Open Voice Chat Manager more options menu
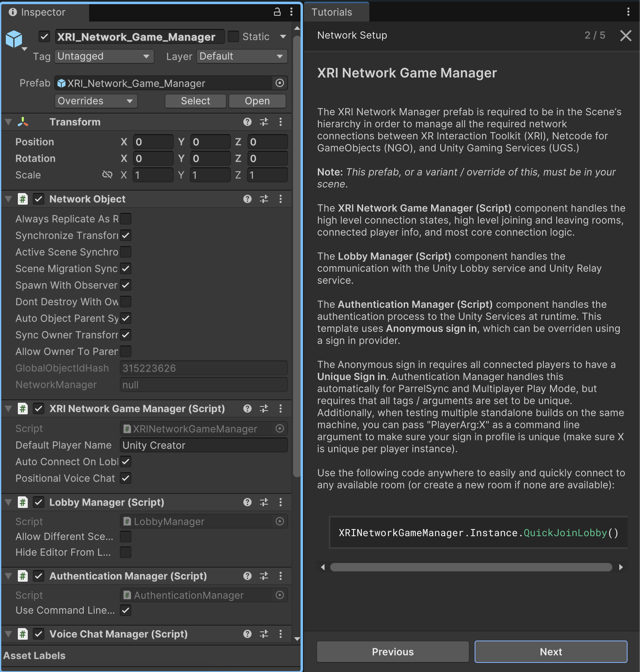The height and width of the screenshot is (672, 640). (x=281, y=634)
